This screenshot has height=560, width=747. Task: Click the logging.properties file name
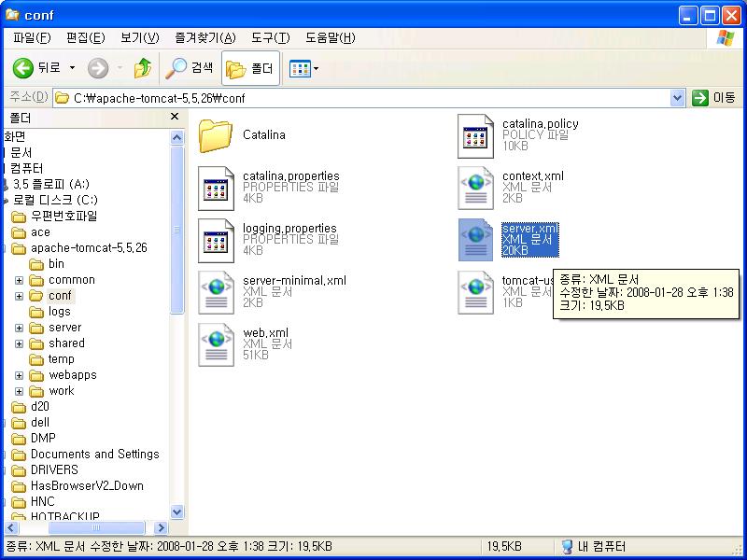pyautogui.click(x=289, y=228)
